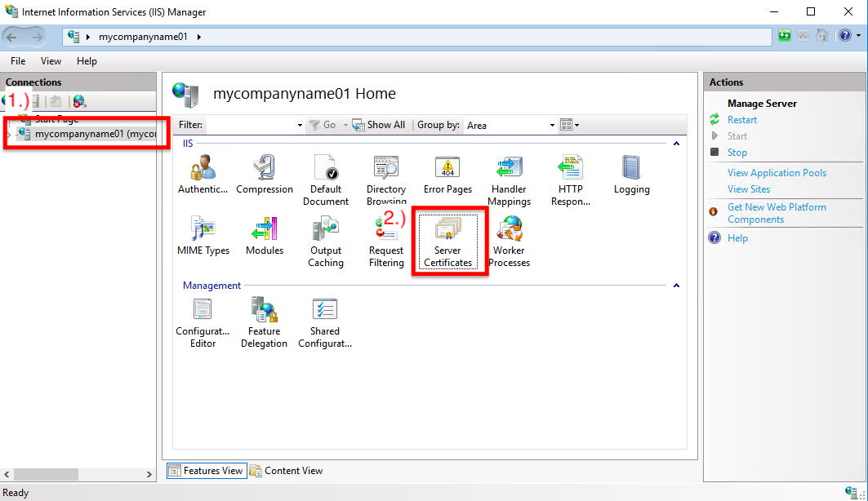This screenshot has width=868, height=501.
Task: Open the Help menu
Action: pyautogui.click(x=87, y=61)
